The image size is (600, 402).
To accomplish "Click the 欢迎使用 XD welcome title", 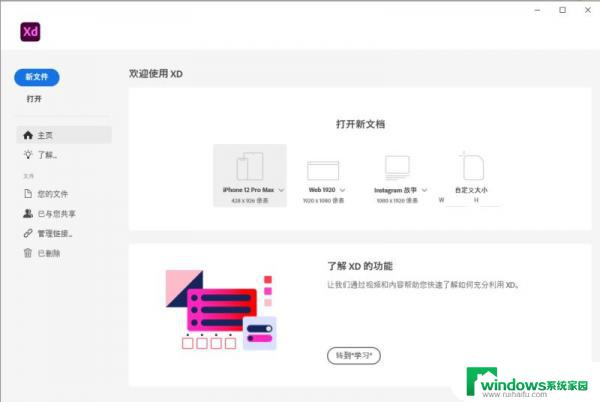I will coord(155,73).
